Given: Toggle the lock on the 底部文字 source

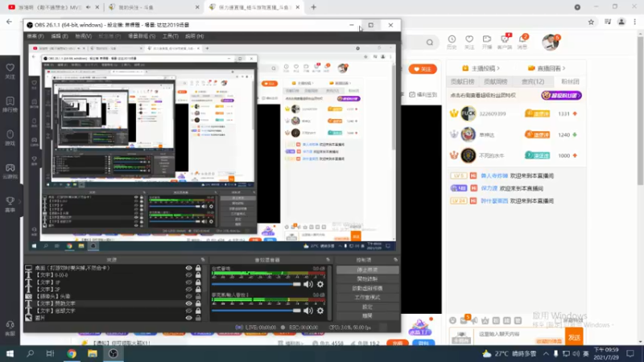Looking at the screenshot, I should pyautogui.click(x=198, y=311).
